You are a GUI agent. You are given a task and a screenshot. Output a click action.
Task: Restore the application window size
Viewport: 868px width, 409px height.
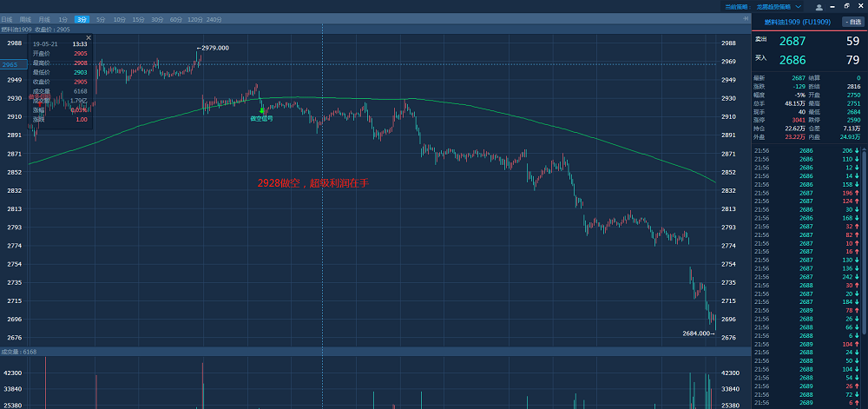pyautogui.click(x=847, y=6)
